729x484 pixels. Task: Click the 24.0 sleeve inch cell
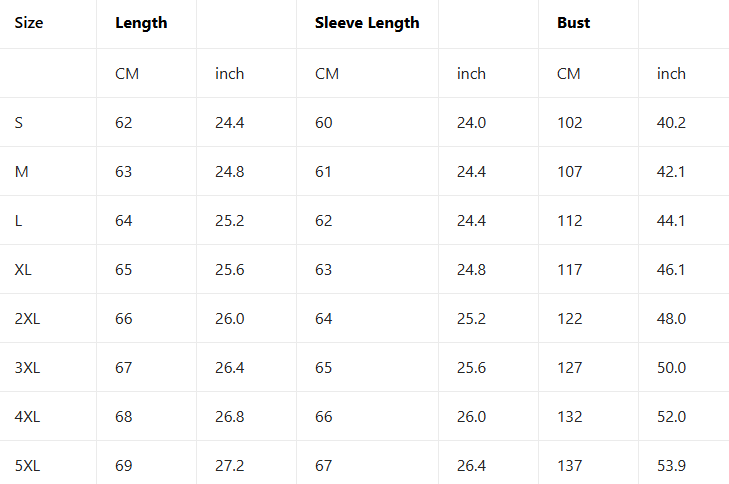tap(471, 123)
